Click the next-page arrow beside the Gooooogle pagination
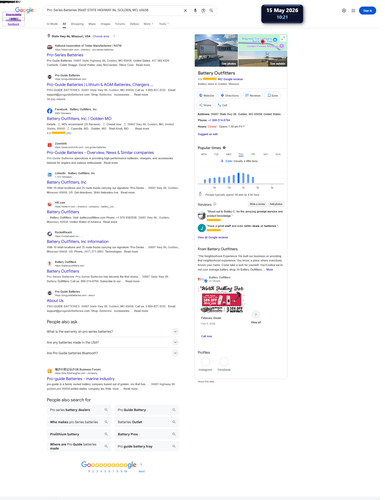 tap(141, 464)
